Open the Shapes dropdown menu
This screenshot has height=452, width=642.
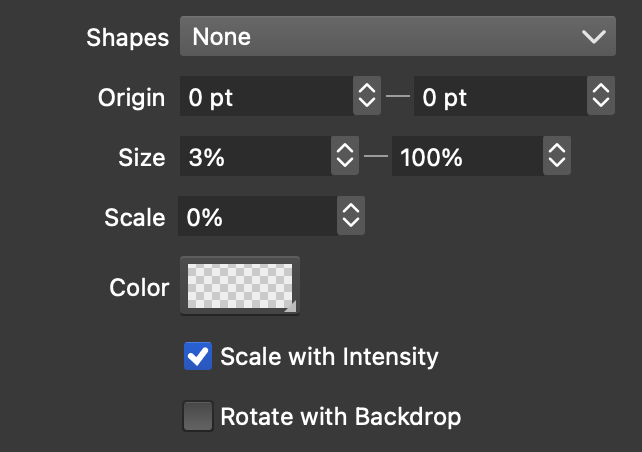[397, 38]
